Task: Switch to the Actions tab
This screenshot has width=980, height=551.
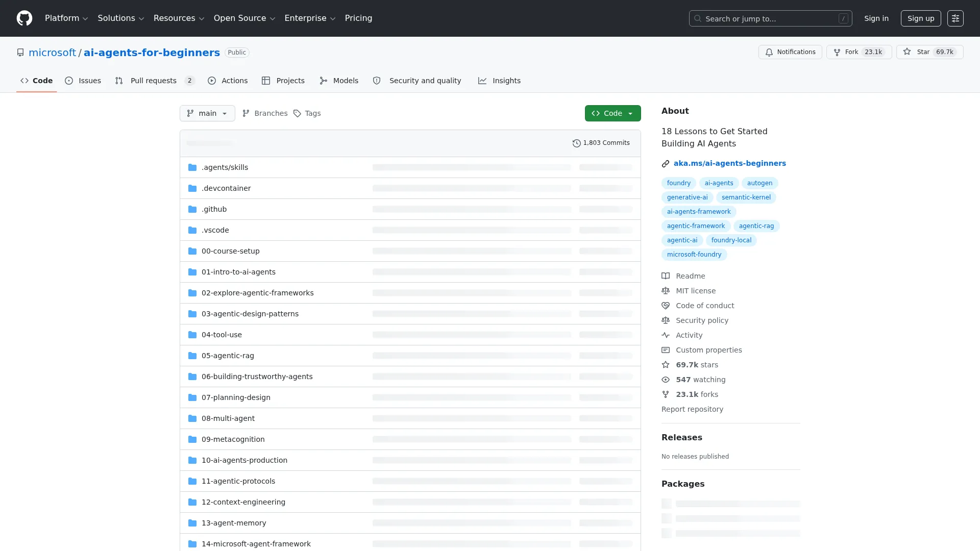Action: pyautogui.click(x=228, y=81)
